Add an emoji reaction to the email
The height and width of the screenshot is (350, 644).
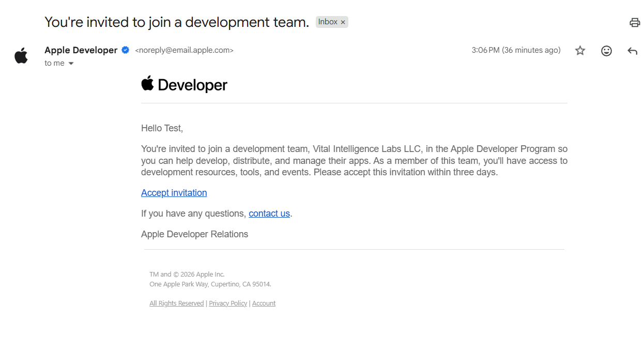click(606, 51)
